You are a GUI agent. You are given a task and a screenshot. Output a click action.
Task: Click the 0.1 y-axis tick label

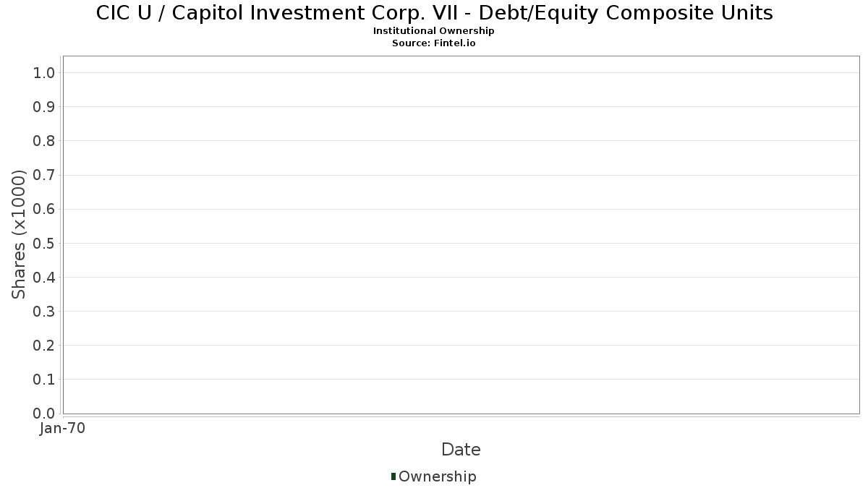(x=44, y=380)
